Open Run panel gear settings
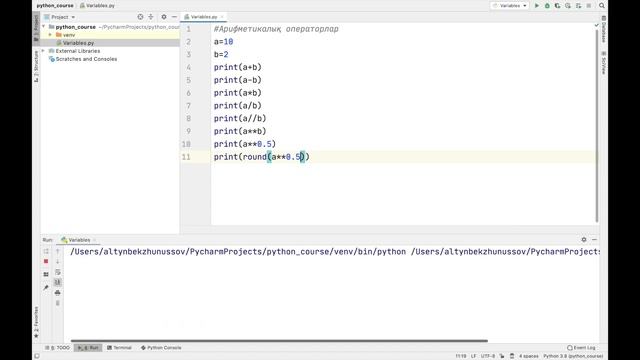Image resolution: width=640 pixels, height=360 pixels. click(x=584, y=240)
